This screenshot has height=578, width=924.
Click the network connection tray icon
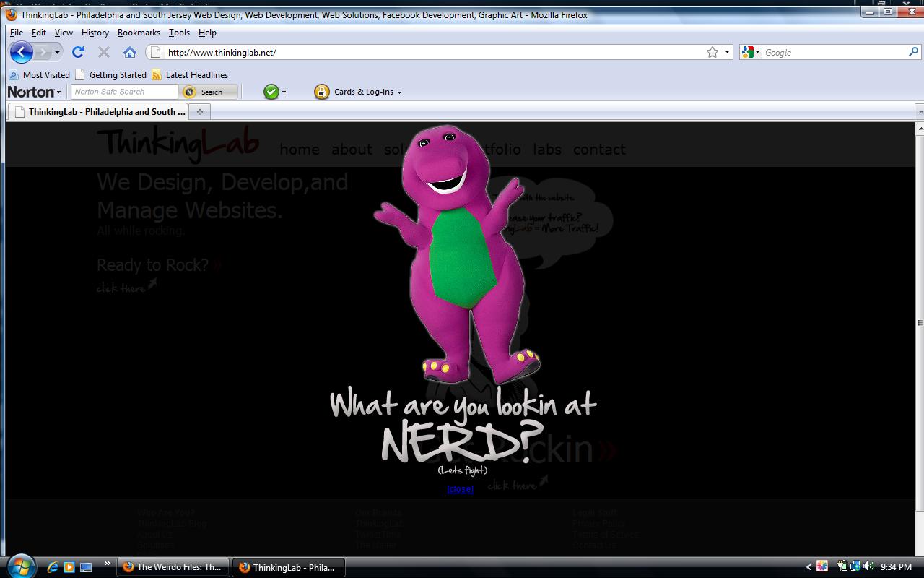855,566
